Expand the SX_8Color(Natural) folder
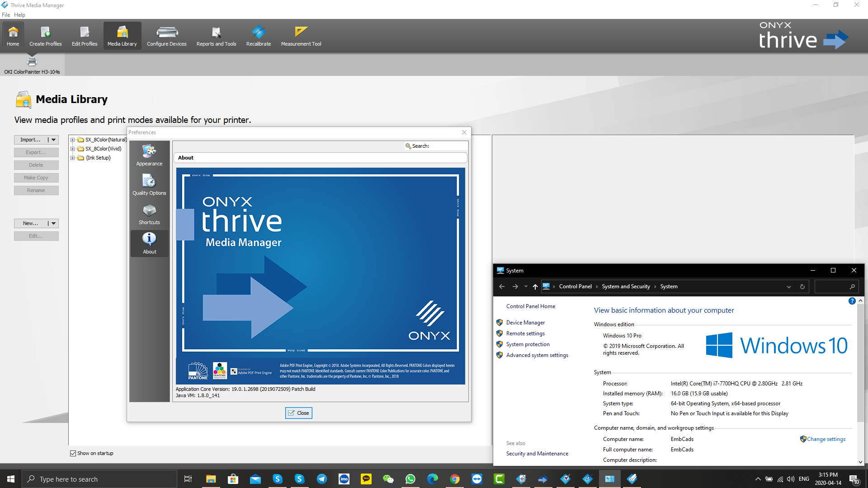 74,140
